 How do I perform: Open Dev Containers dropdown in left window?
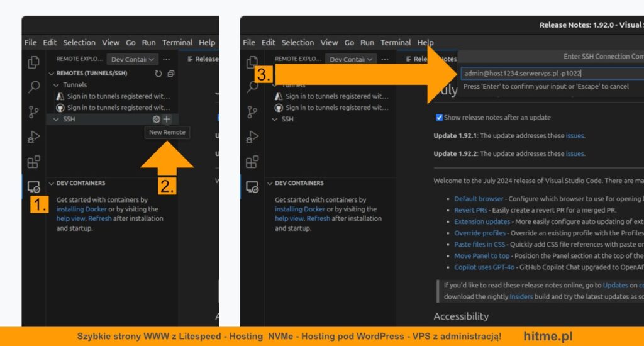132,59
